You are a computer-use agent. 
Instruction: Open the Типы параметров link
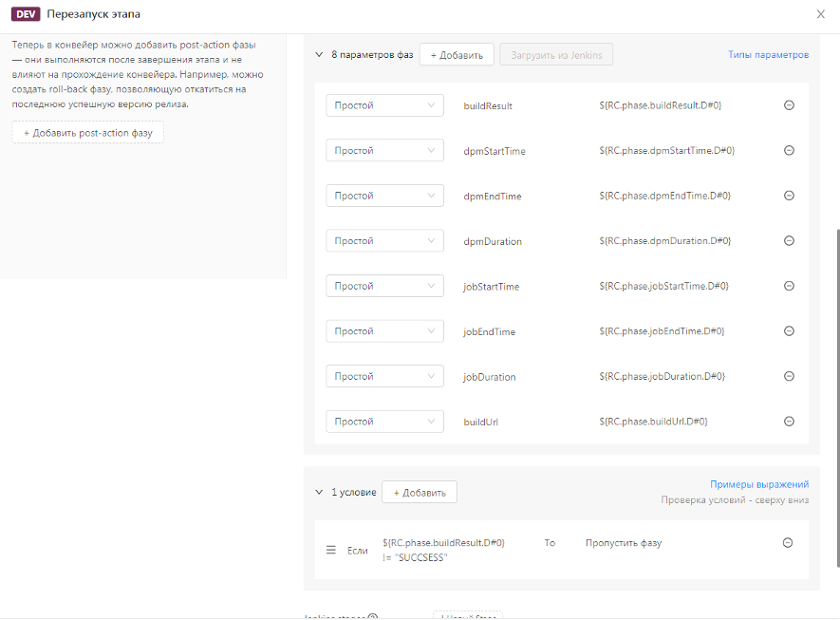(768, 55)
